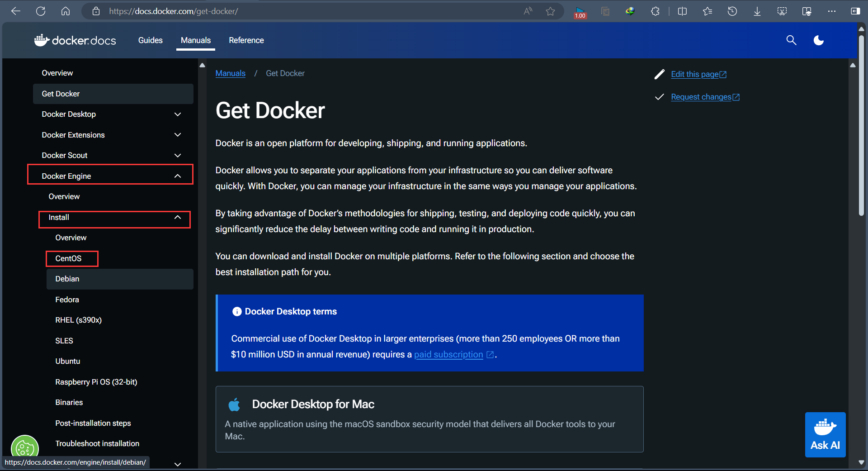This screenshot has width=868, height=471.
Task: Open Install Overview item
Action: (71, 238)
